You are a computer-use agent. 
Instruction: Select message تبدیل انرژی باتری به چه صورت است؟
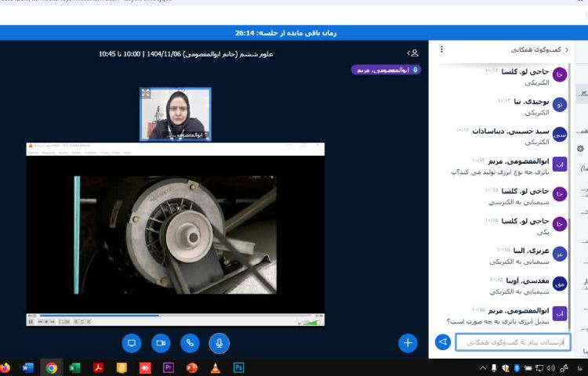[x=498, y=322]
